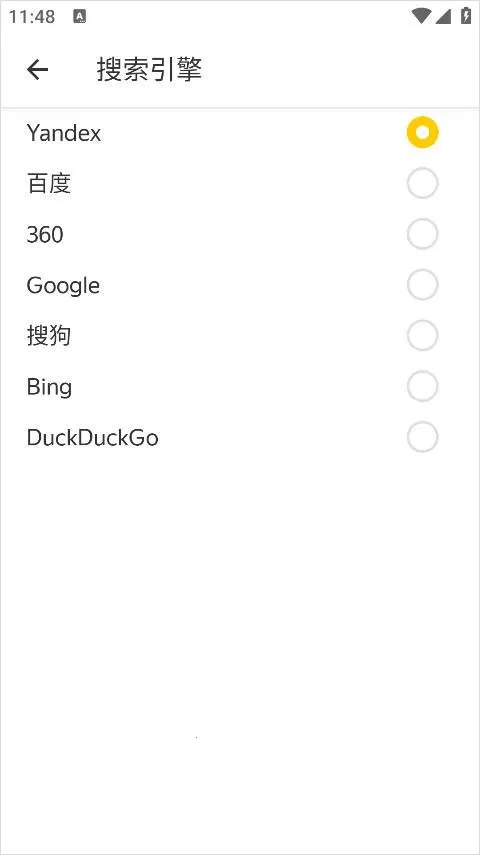Tap the 11:48 clock in status bar
This screenshot has width=480, height=855.
(x=32, y=16)
